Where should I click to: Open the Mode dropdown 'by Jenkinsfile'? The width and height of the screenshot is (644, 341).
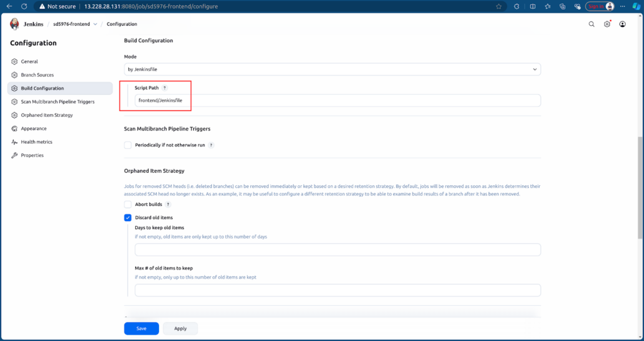(332, 69)
